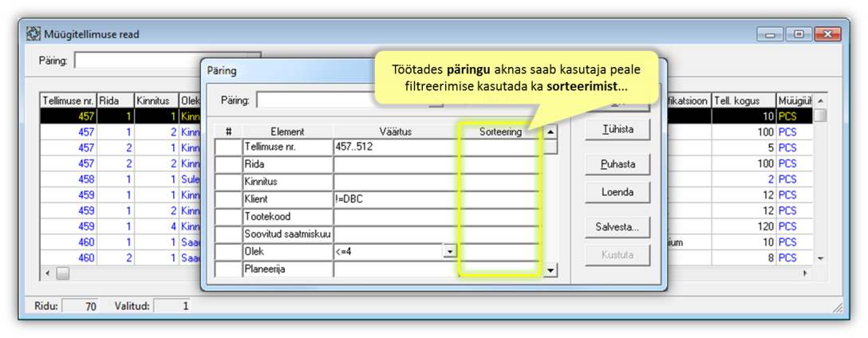Viewport: 868px width, 338px height.
Task: Click the main table horizontal scroll left arrow
Action: 48,273
